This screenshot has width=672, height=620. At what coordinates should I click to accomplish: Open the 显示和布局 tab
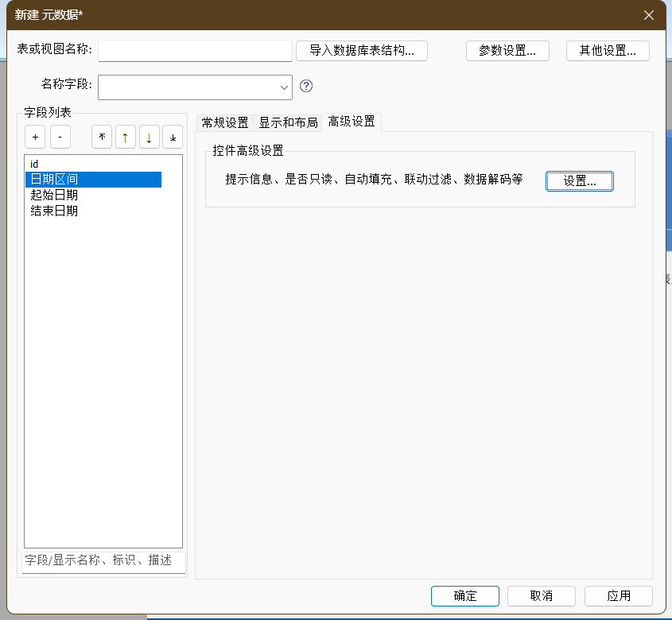288,122
